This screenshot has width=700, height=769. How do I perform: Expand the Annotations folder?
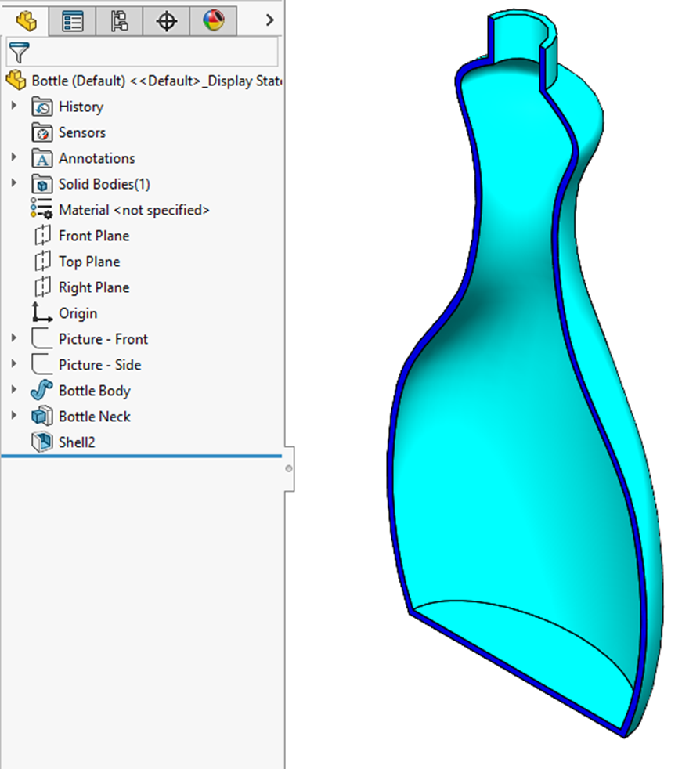tap(13, 157)
